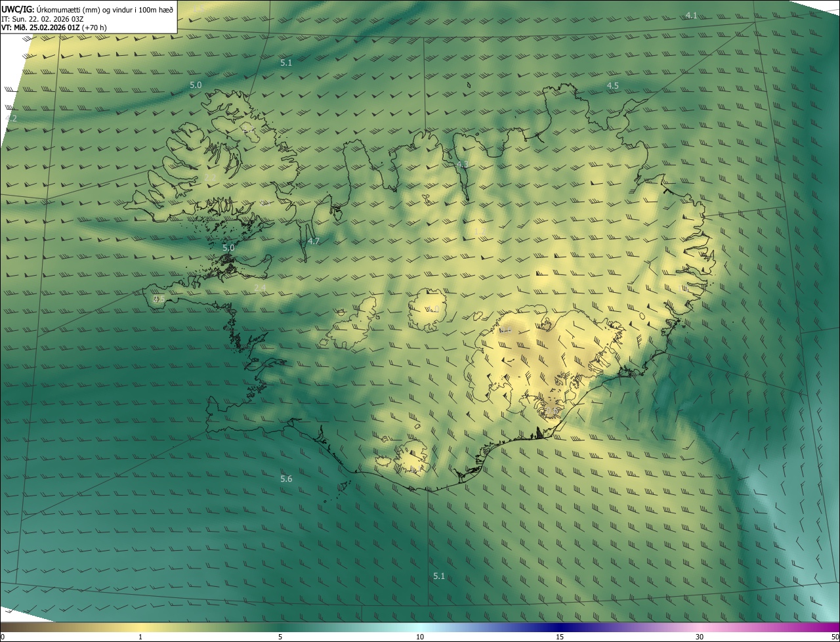Click the color scale tick label "50"

point(835,637)
